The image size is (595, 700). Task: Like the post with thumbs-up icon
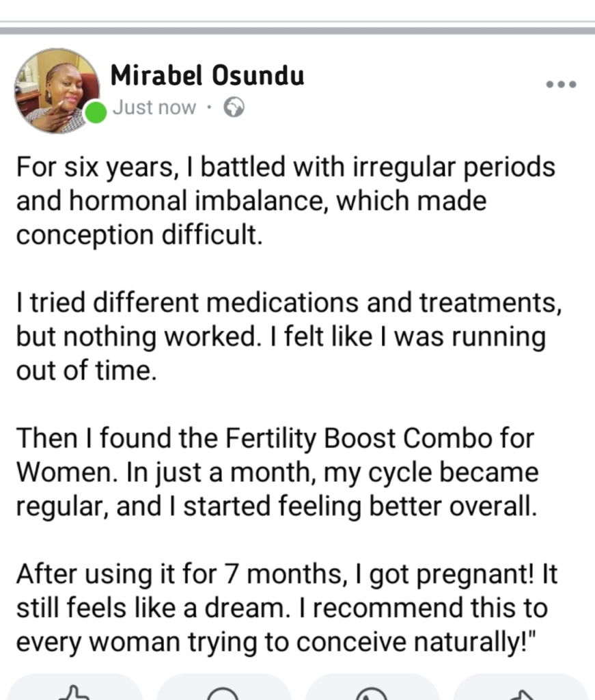74,690
